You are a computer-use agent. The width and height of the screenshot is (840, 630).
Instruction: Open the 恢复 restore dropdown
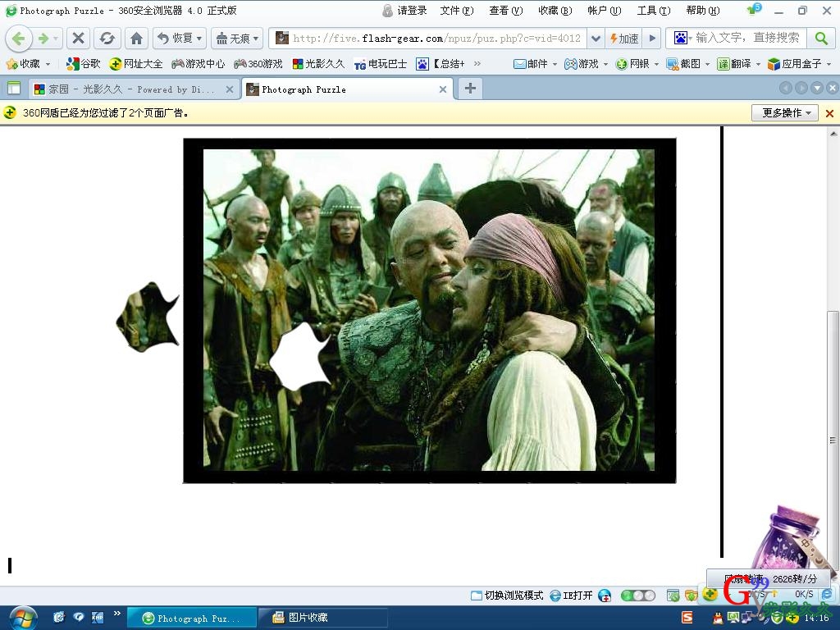180,38
